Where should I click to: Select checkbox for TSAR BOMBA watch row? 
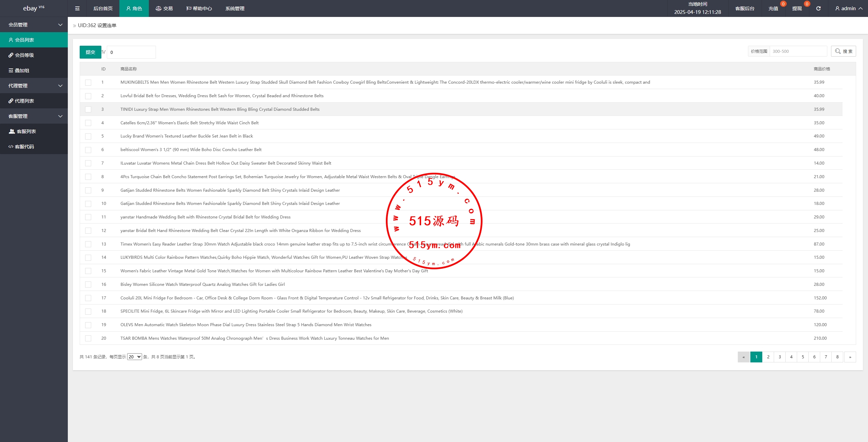pos(88,338)
